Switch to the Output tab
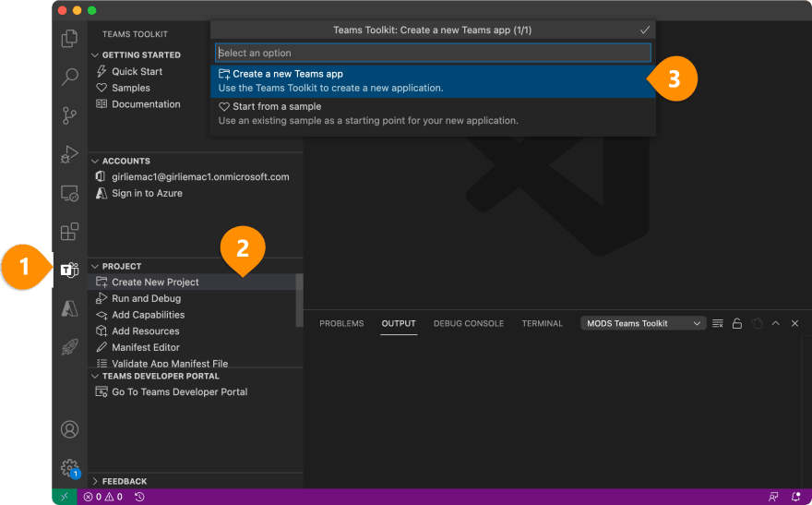 399,323
